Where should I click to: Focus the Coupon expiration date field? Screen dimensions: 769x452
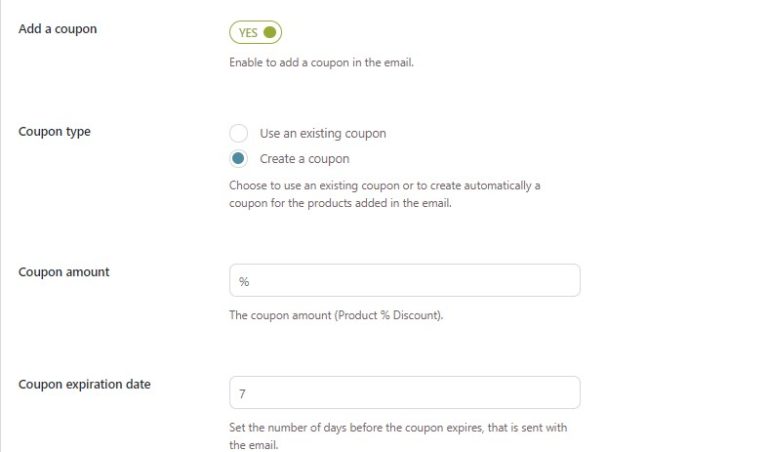pyautogui.click(x=405, y=392)
